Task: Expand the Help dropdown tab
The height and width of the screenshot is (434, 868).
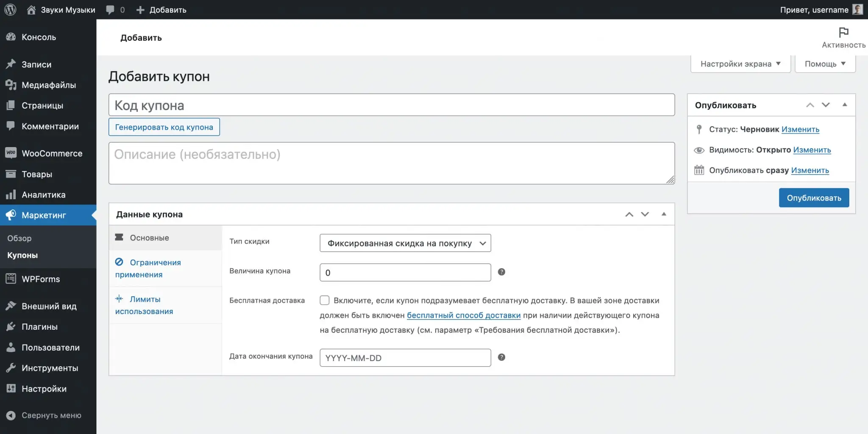Action: point(825,64)
